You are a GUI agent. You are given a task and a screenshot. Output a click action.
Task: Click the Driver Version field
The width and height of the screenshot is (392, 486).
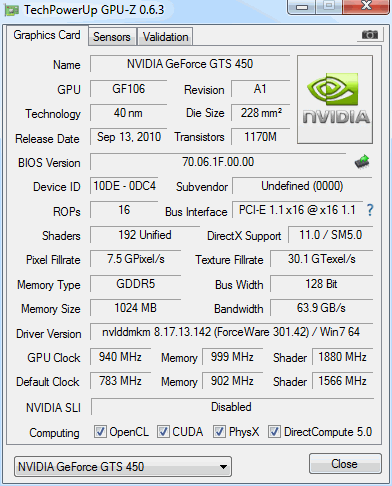(x=231, y=332)
